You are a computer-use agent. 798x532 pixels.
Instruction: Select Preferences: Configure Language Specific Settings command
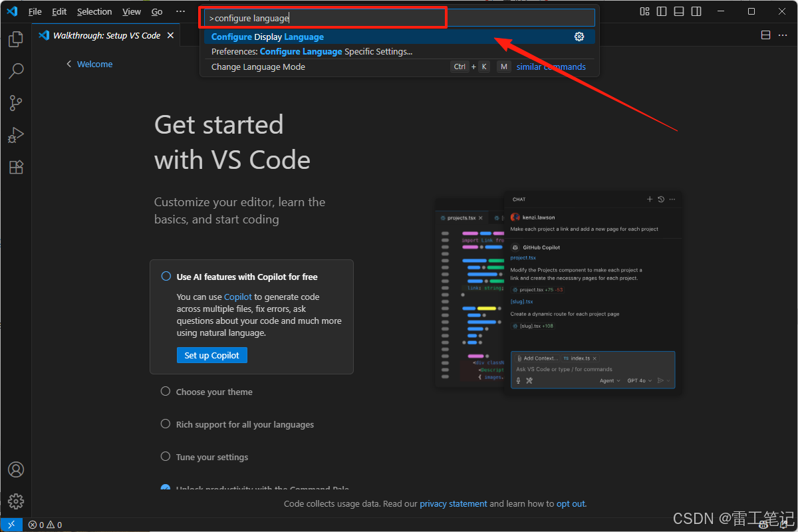coord(400,51)
